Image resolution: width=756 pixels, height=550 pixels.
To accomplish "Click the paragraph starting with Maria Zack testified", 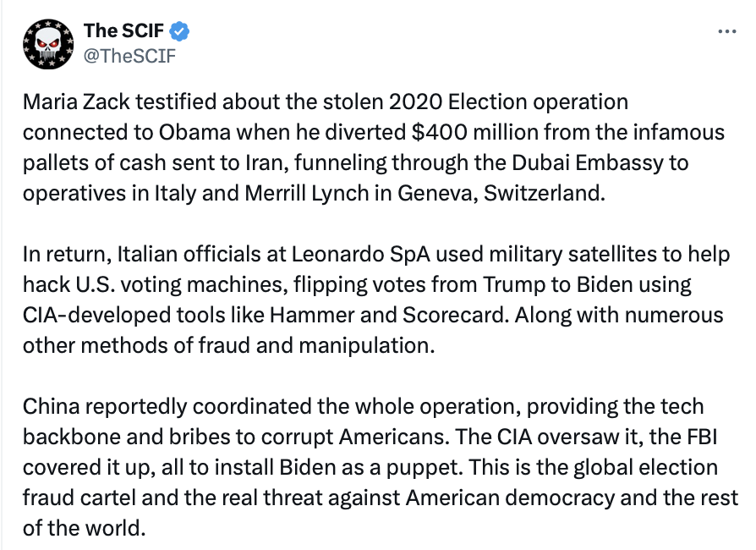I will [372, 147].
